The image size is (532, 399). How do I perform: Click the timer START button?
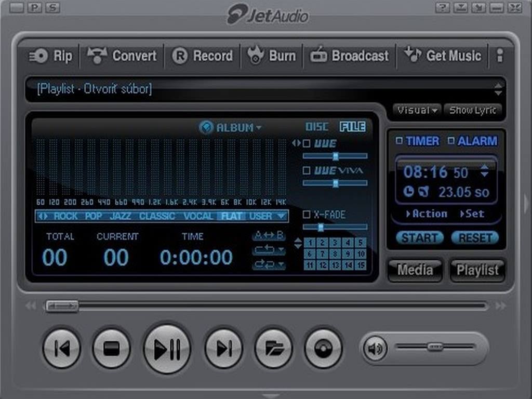pos(420,237)
